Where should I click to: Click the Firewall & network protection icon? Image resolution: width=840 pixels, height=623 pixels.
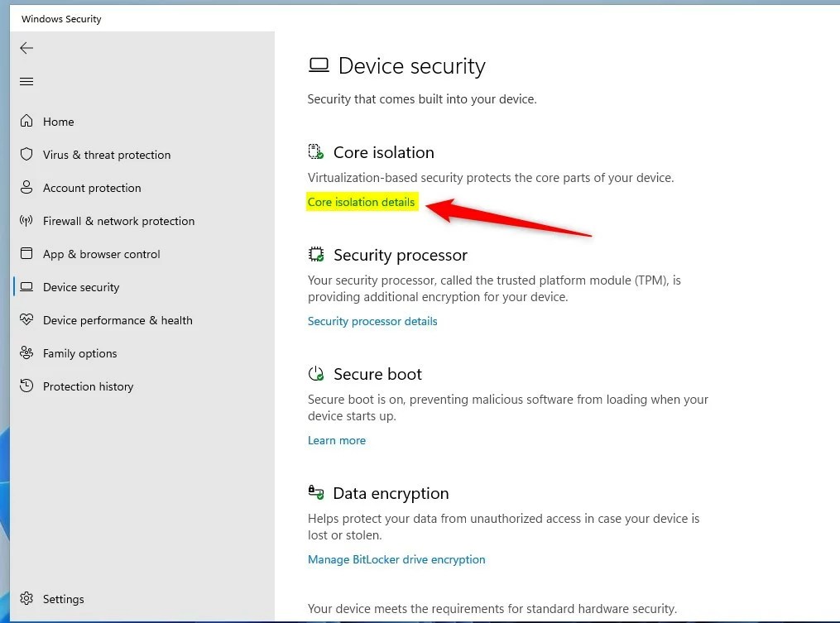click(x=26, y=221)
